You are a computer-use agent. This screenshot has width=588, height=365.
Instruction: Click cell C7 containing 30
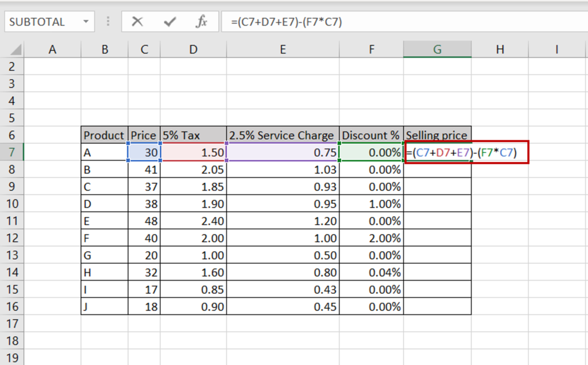(x=144, y=152)
